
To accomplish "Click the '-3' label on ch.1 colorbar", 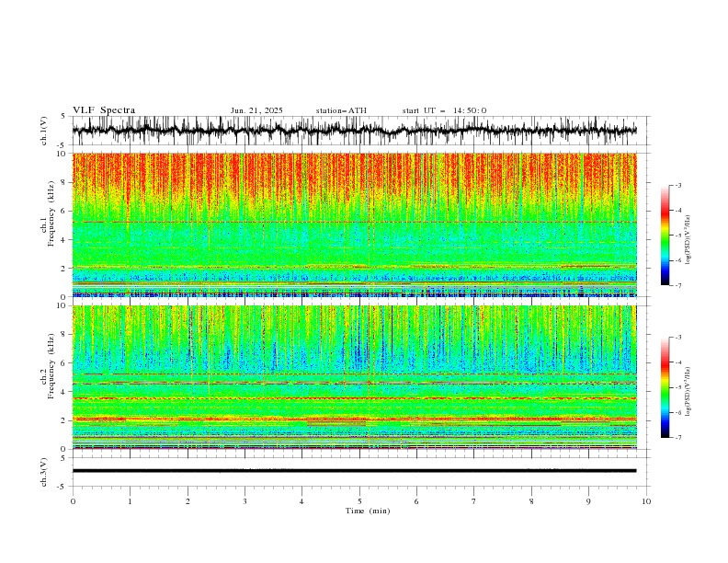I will [x=677, y=185].
